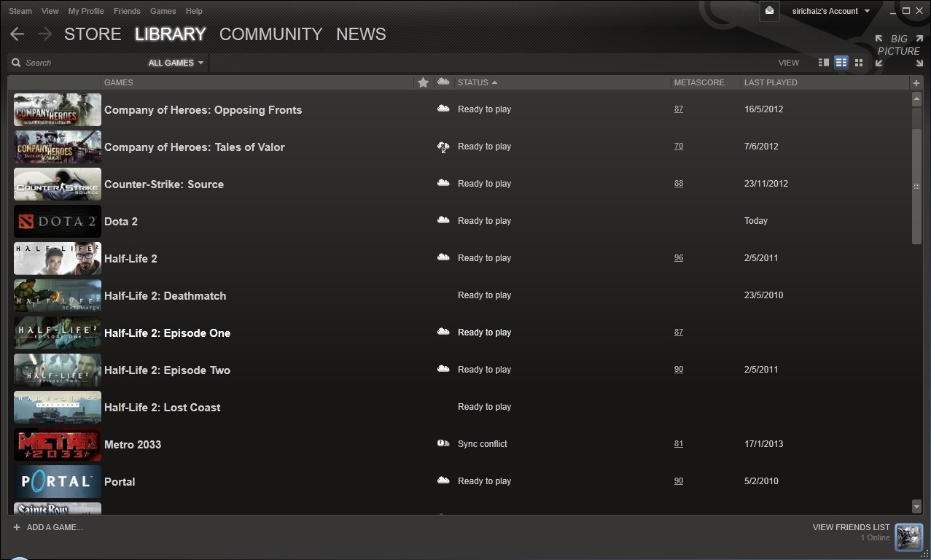Click sync conflict icon for Metro 2033
931x560 pixels.
point(443,443)
